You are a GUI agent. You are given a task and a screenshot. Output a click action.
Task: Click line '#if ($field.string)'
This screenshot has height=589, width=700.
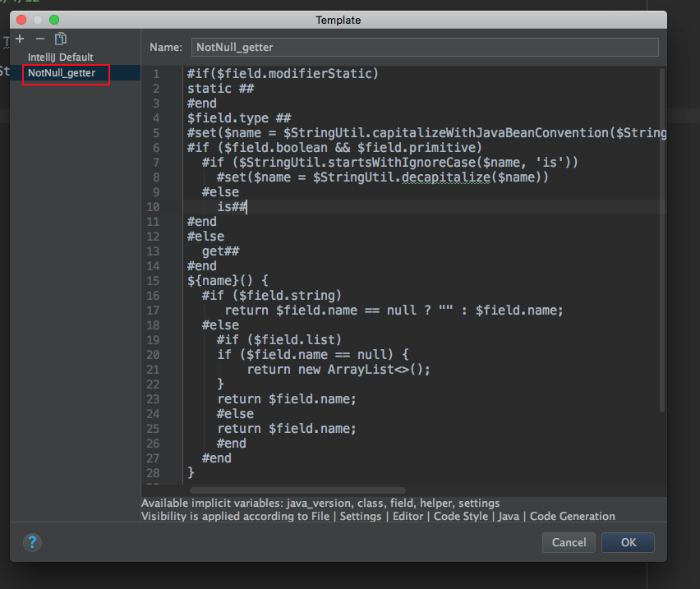click(x=271, y=296)
